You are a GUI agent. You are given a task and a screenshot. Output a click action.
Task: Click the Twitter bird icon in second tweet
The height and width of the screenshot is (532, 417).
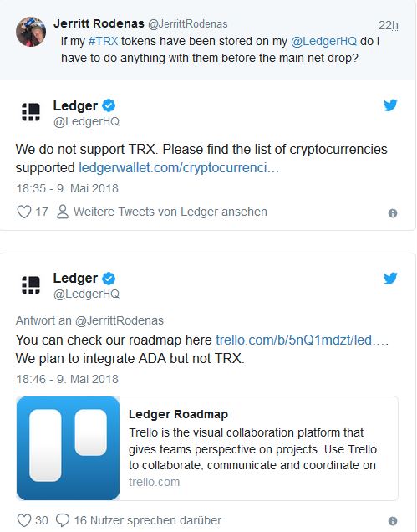click(x=390, y=278)
